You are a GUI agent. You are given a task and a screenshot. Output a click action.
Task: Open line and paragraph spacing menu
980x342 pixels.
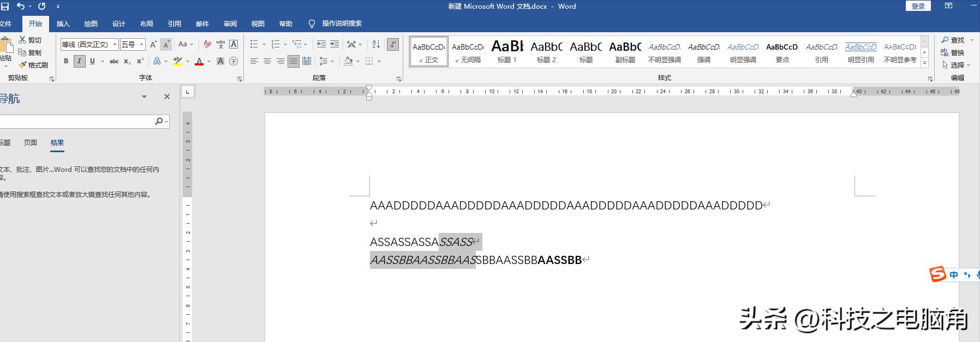[x=326, y=61]
